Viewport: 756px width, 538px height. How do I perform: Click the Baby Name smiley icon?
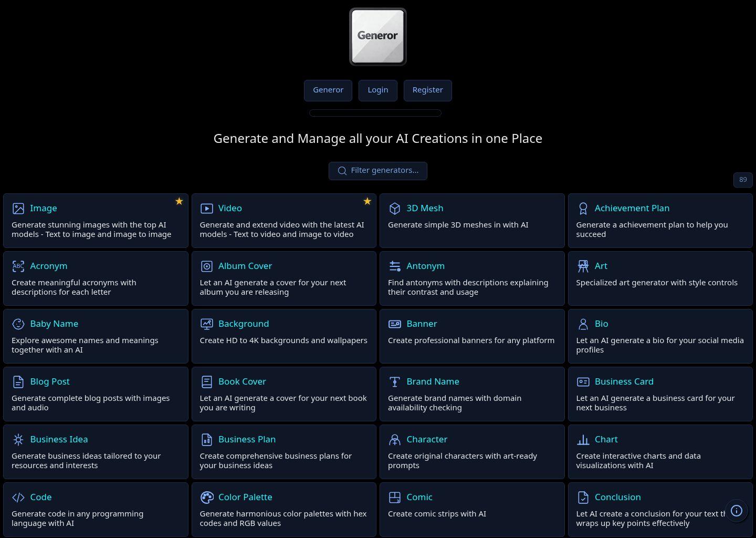pos(18,324)
